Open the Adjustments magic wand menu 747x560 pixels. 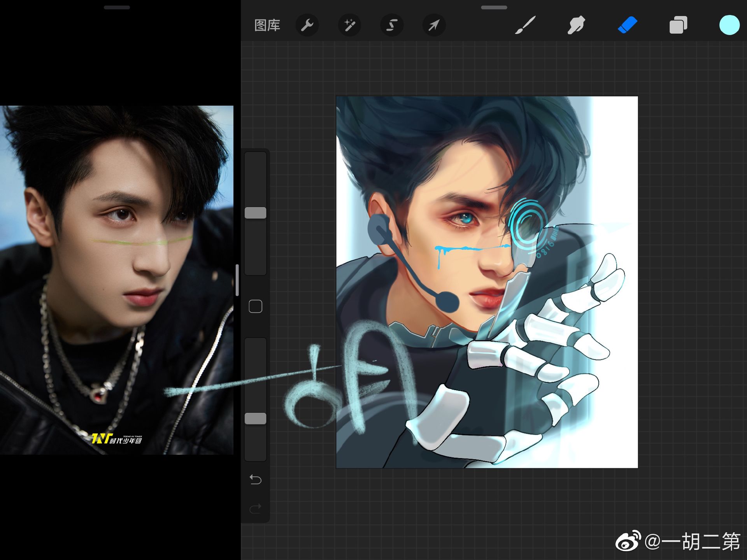(x=349, y=25)
